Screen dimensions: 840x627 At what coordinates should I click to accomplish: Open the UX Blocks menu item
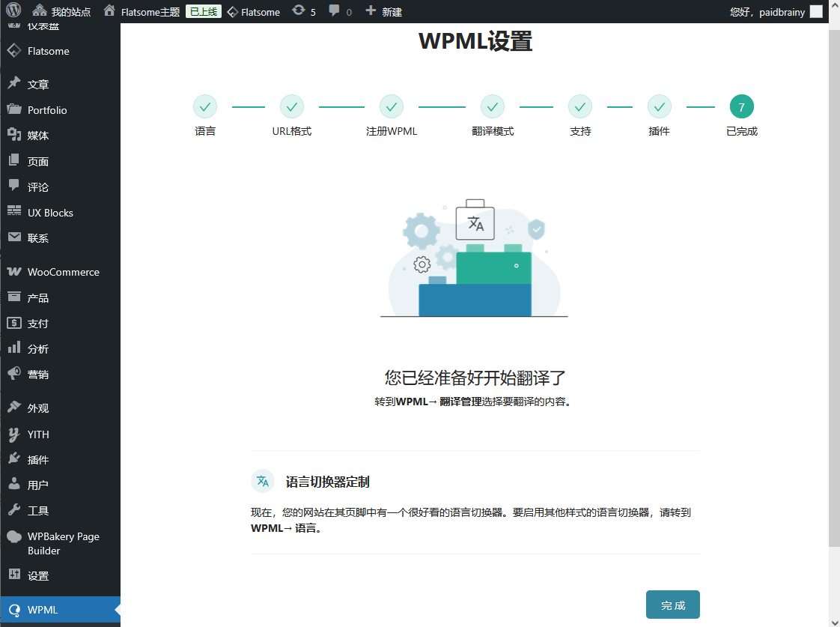point(60,213)
